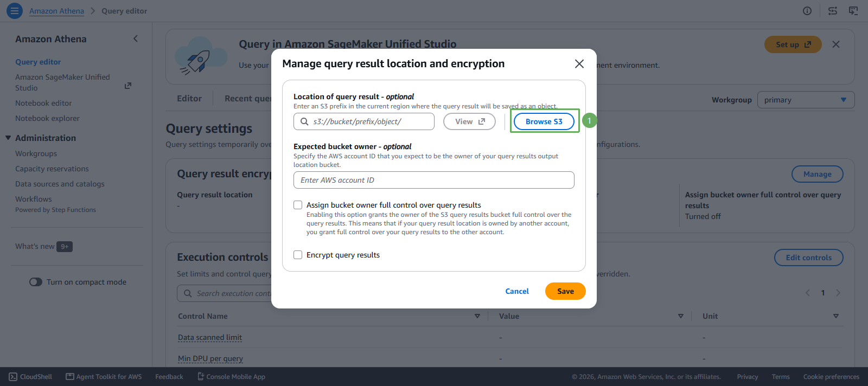Open the Workgroup primary dropdown
Screen dimensions: 868x386
click(x=806, y=100)
